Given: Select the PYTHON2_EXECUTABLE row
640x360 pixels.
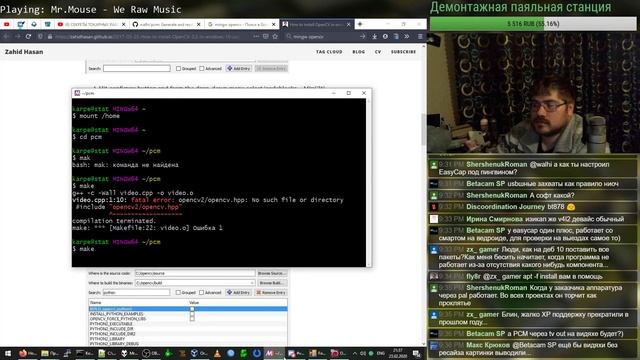Looking at the screenshot, I should pyautogui.click(x=188, y=324).
